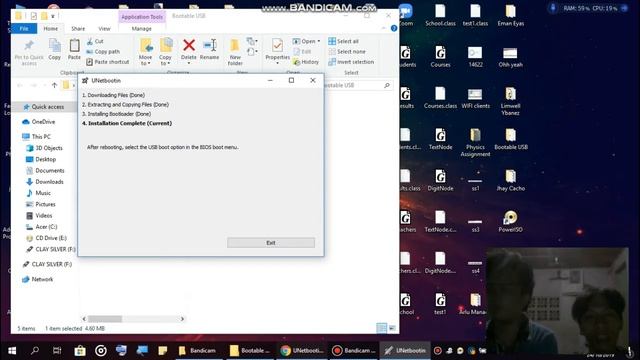Click Select none in the ribbon
The height and width of the screenshot is (360, 640).
347,52
